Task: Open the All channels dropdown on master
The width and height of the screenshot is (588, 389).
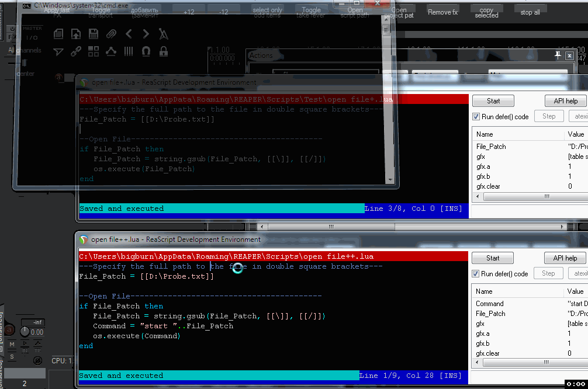Action: pyautogui.click(x=25, y=50)
